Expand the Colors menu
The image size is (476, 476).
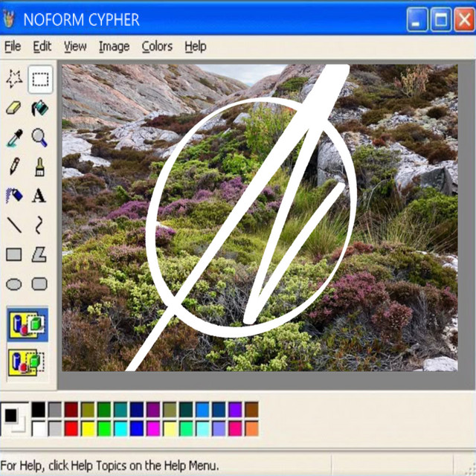157,46
